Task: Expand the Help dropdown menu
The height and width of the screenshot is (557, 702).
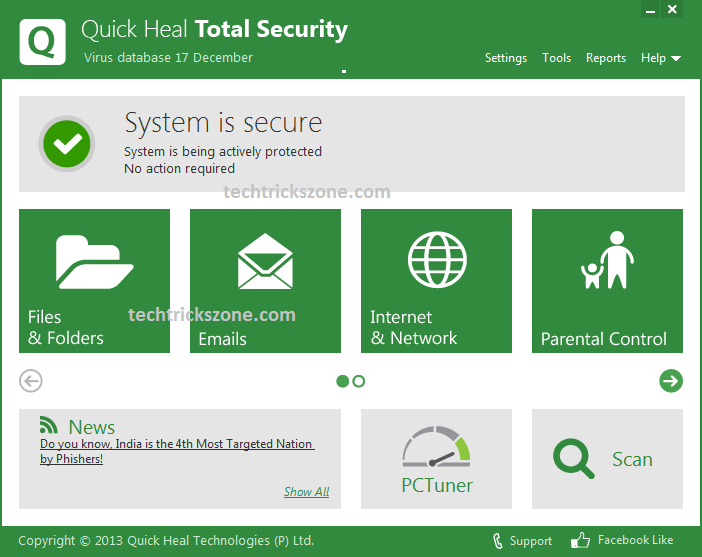Action: coord(660,58)
